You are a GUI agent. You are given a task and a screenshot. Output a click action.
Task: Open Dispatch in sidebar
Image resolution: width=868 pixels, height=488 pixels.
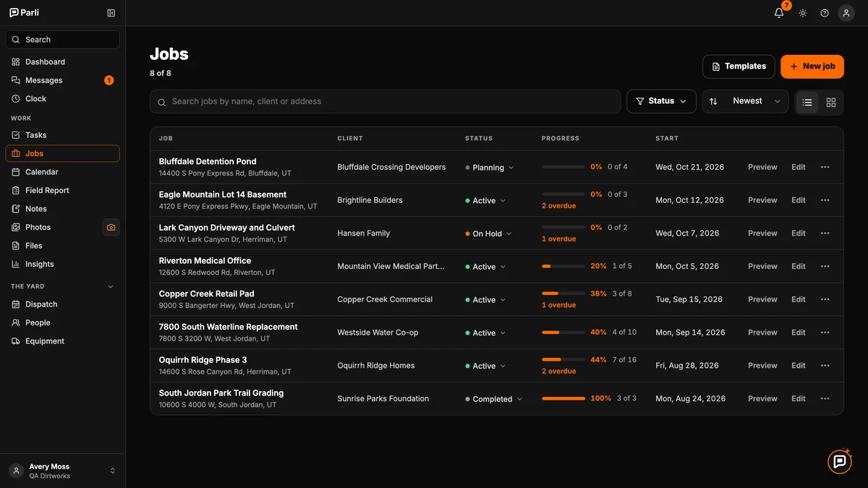click(x=62, y=304)
